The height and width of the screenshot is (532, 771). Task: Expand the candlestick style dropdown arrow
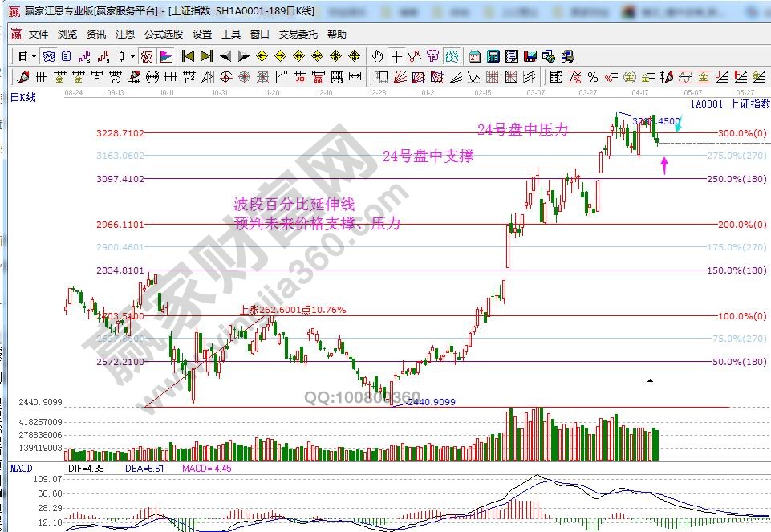[132, 56]
